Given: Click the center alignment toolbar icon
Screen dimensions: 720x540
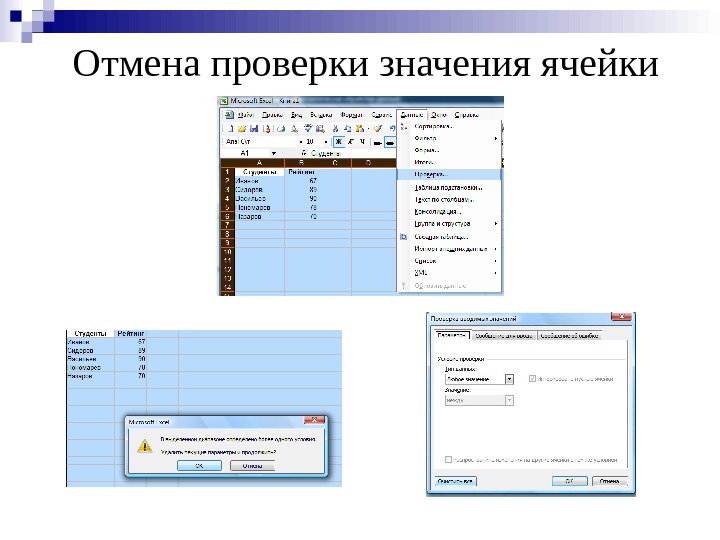Looking at the screenshot, I should click(x=390, y=143).
